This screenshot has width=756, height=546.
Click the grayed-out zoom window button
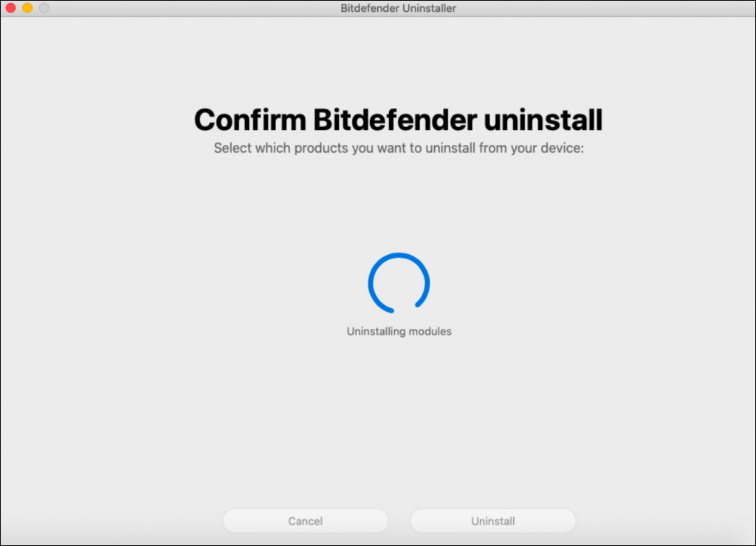(x=44, y=8)
